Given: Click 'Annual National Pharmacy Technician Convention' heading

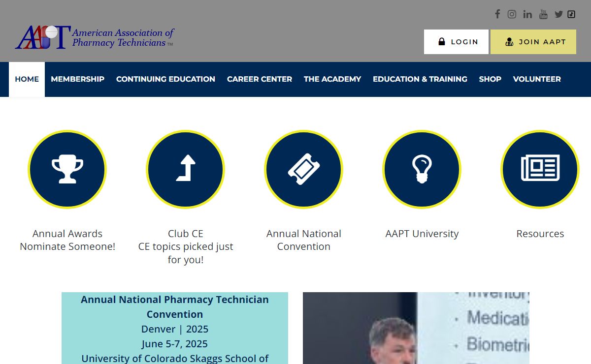Looking at the screenshot, I should [175, 306].
